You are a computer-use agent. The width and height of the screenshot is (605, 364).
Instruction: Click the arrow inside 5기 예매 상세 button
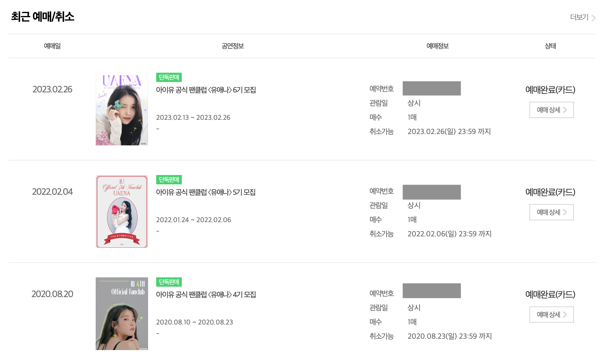565,212
